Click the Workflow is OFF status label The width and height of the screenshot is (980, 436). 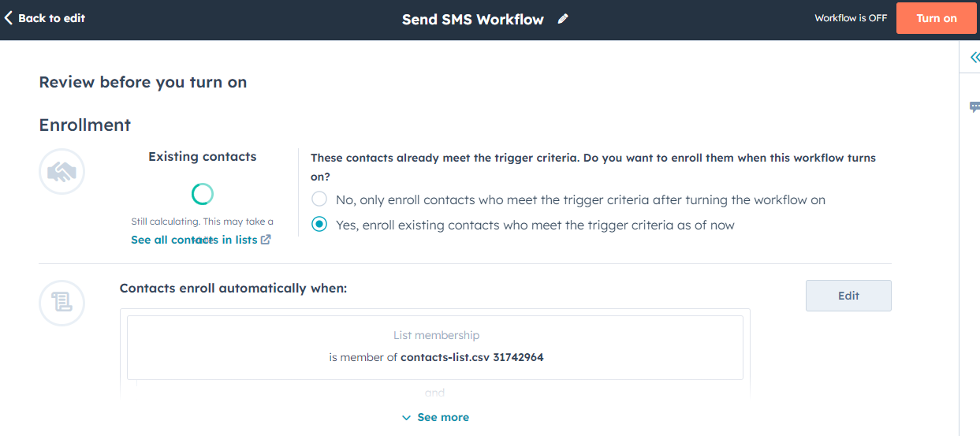(x=851, y=18)
